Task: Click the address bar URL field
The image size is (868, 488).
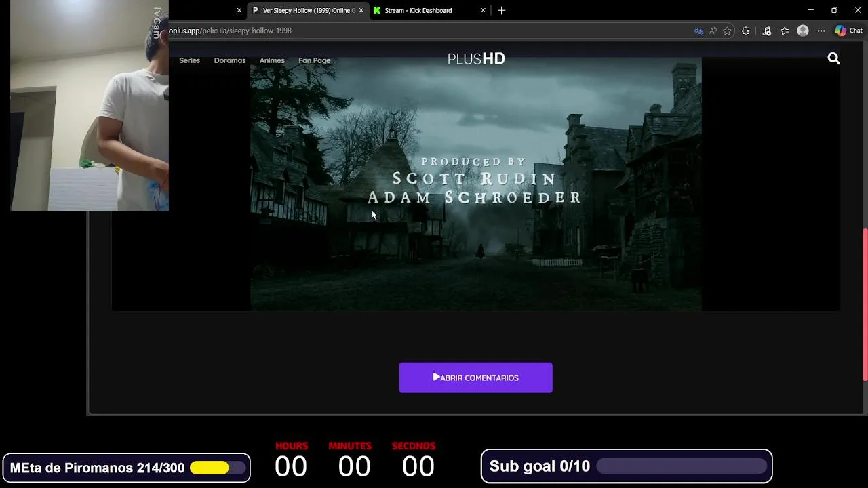Action: pyautogui.click(x=427, y=30)
